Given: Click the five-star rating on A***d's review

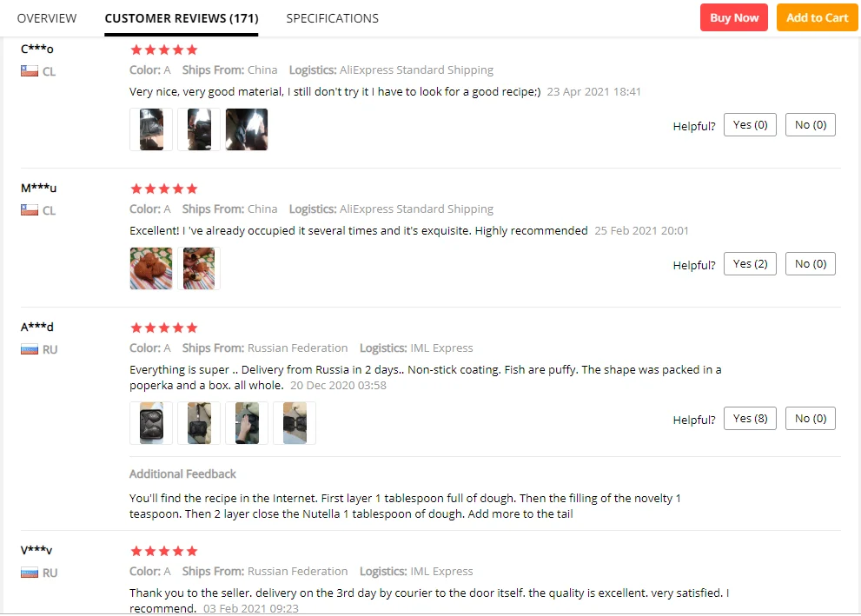Looking at the screenshot, I should click(163, 328).
